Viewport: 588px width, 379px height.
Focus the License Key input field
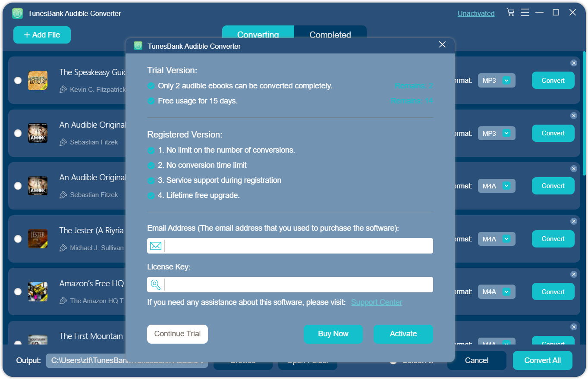click(290, 285)
